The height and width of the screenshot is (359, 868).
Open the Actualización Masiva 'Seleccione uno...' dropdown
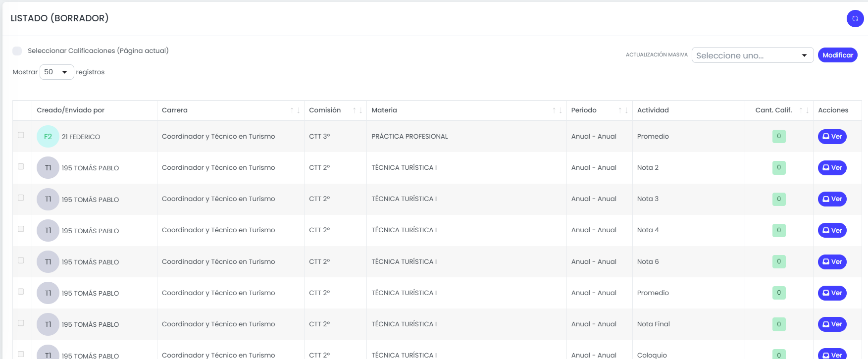pyautogui.click(x=753, y=55)
